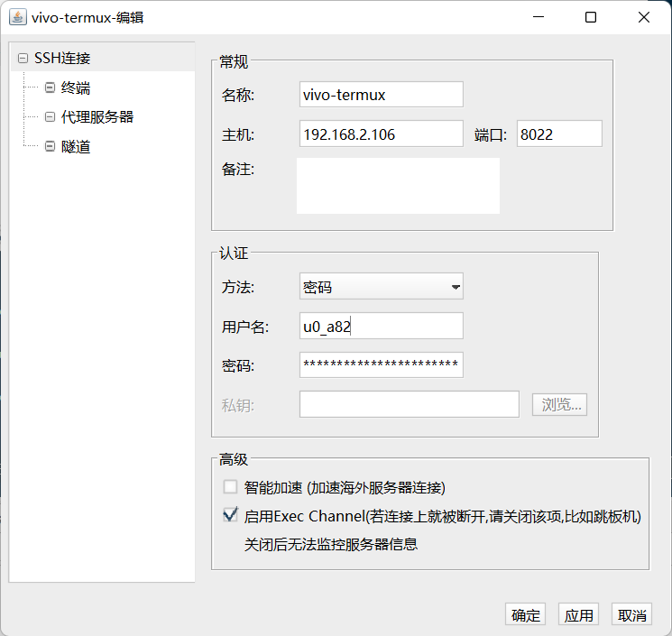
Task: Select the 隧道 tree item
Action: 76,146
